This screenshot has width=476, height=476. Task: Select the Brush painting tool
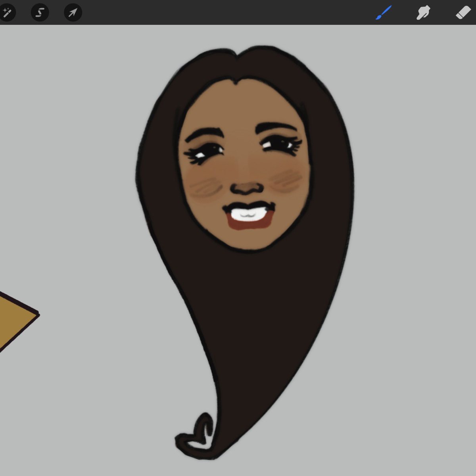tap(383, 12)
